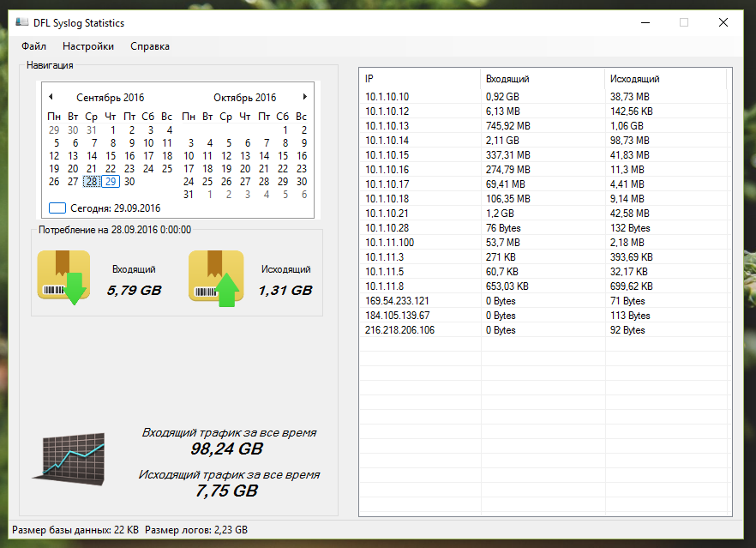Sort by Входящий column header
This screenshot has height=548, width=756.
pyautogui.click(x=542, y=79)
